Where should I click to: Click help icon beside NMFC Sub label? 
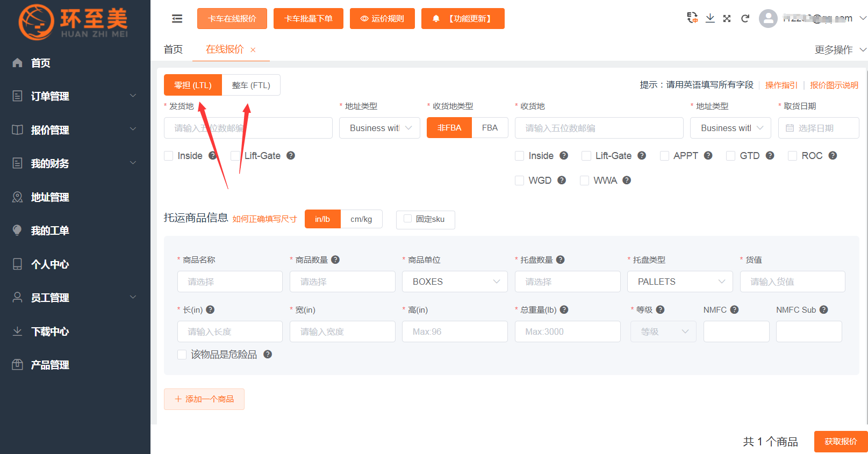[x=824, y=309]
